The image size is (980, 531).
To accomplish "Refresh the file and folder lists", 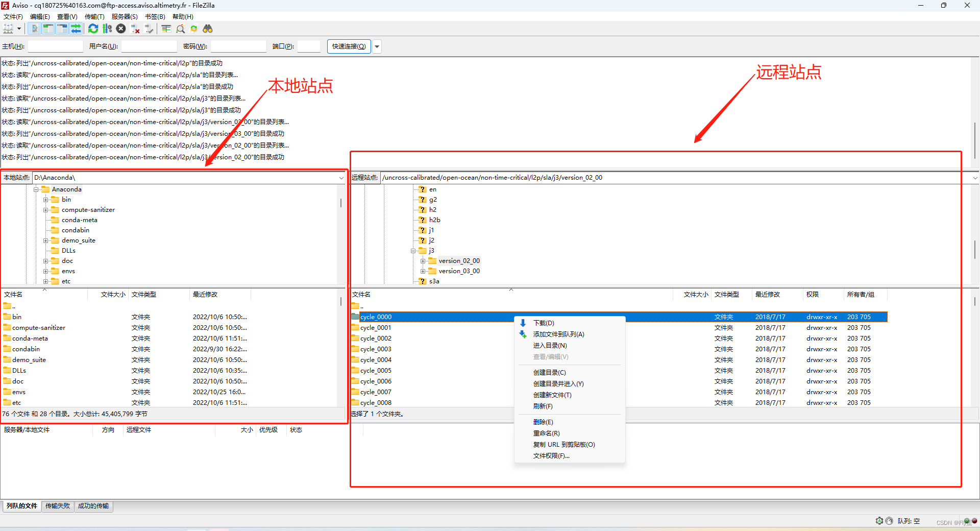I will click(x=93, y=29).
